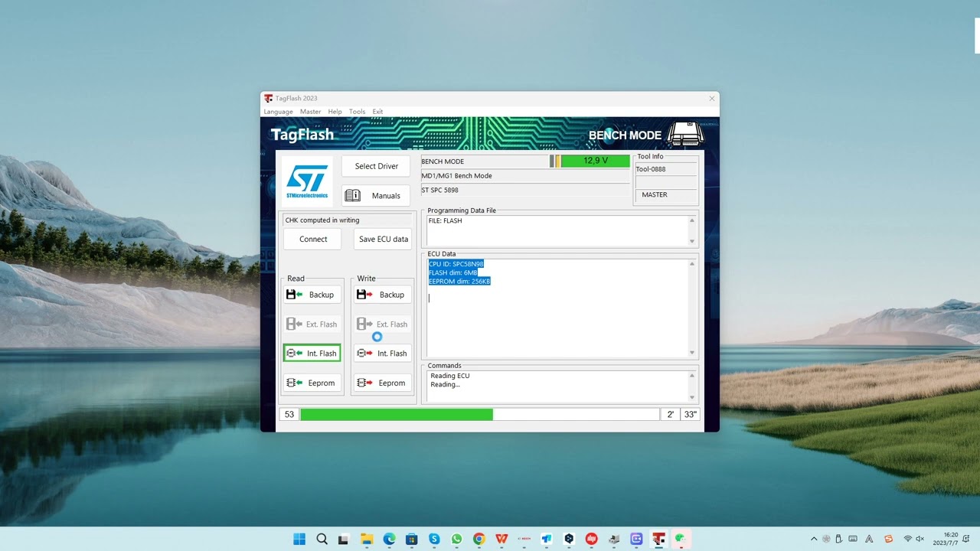
Task: Click the progress percentage value 53
Action: click(x=289, y=414)
